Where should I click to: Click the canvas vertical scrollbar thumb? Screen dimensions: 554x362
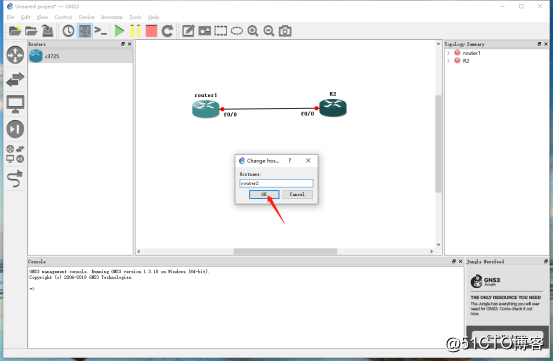coord(438,144)
